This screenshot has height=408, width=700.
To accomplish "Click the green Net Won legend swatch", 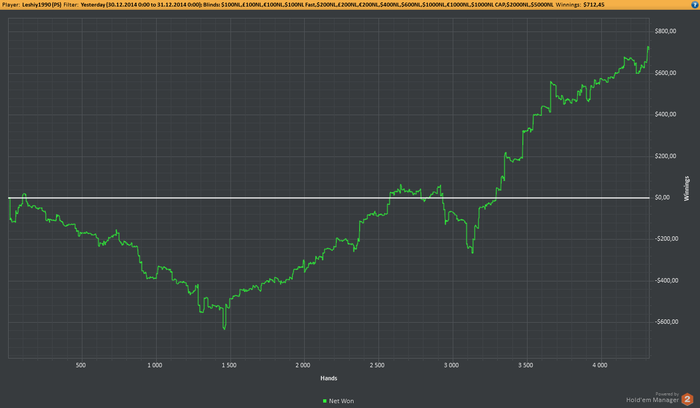I will 325,401.
